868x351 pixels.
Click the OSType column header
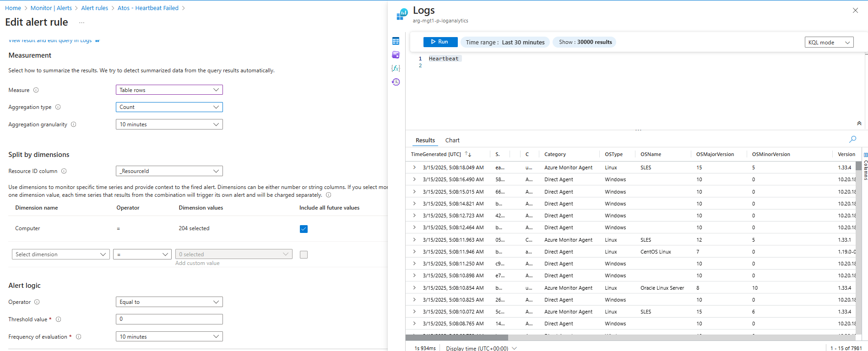613,154
